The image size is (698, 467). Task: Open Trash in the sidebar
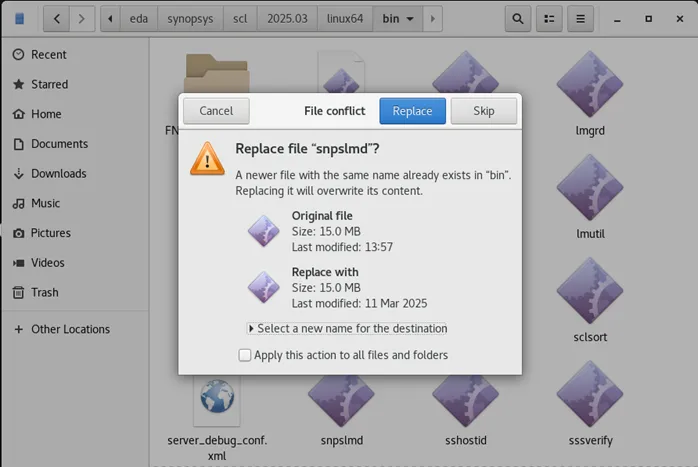[x=75, y=292]
